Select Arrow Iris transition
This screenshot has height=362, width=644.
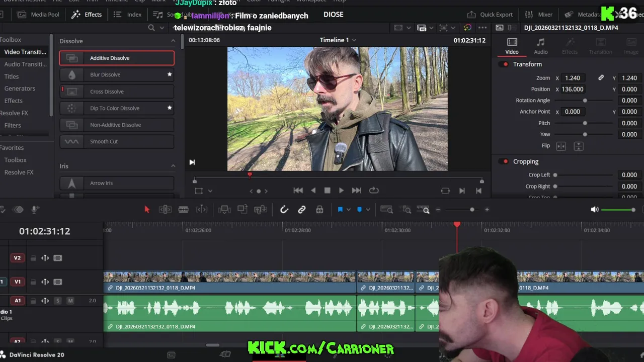tap(117, 183)
